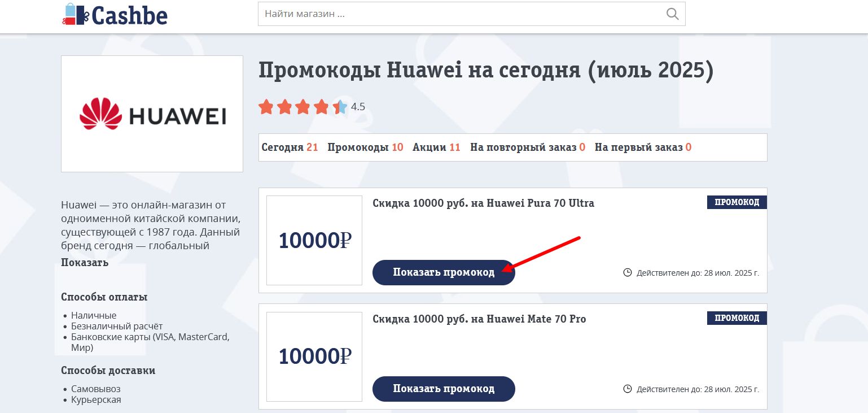
Task: Select the "Промокоды 10" filter tab
Action: [x=365, y=147]
